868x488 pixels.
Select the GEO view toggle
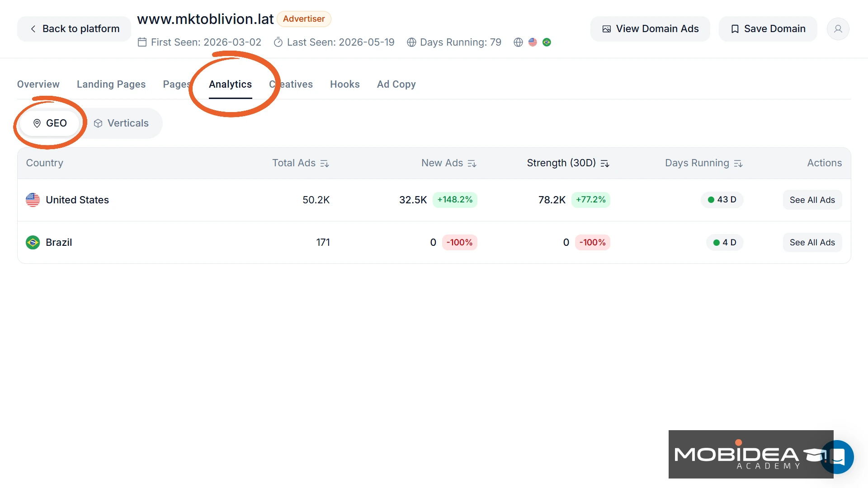(50, 123)
